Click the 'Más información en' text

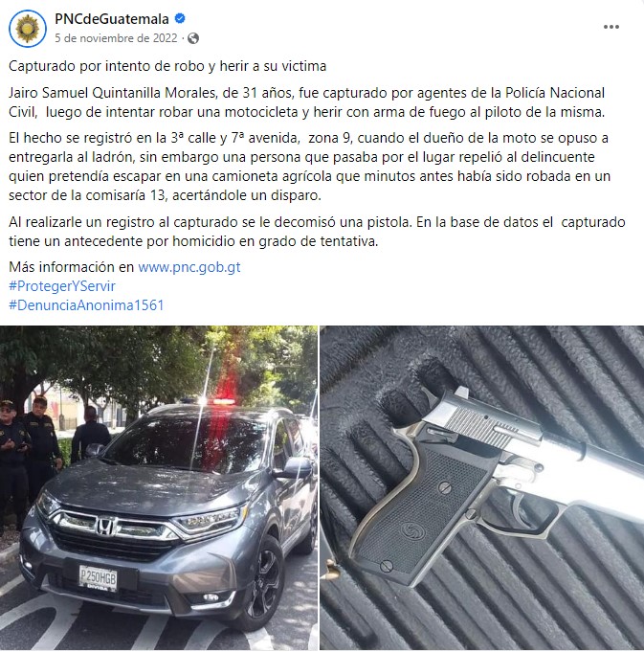(x=72, y=267)
